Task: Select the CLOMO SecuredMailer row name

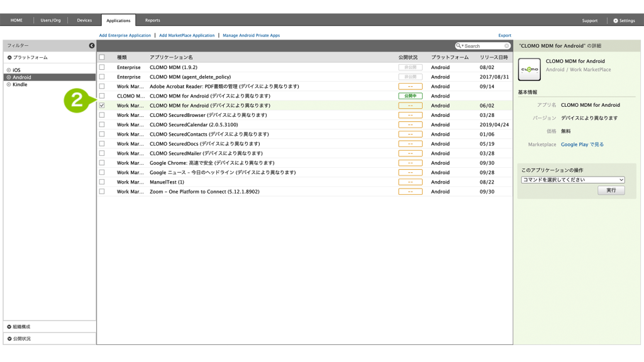Action: [206, 153]
